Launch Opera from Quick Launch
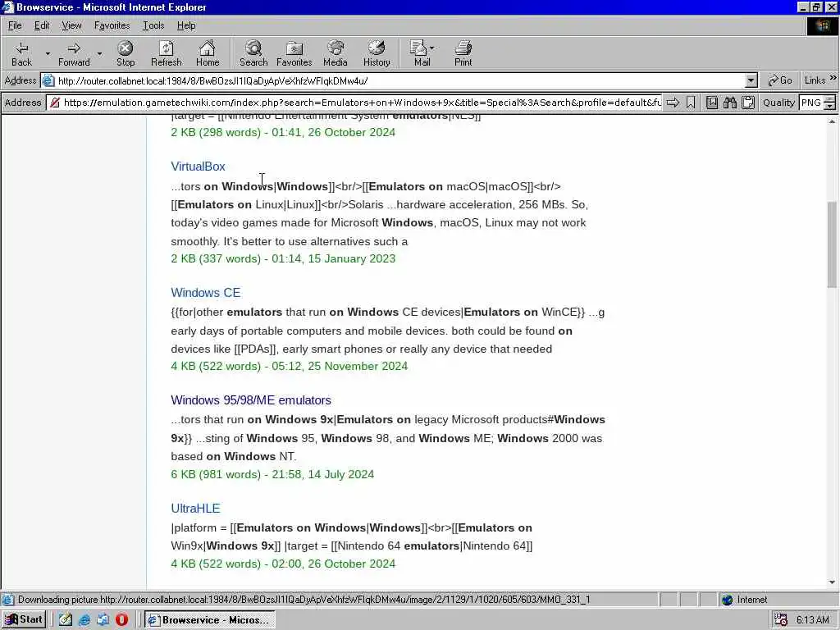The width and height of the screenshot is (840, 630). pyautogui.click(x=122, y=620)
